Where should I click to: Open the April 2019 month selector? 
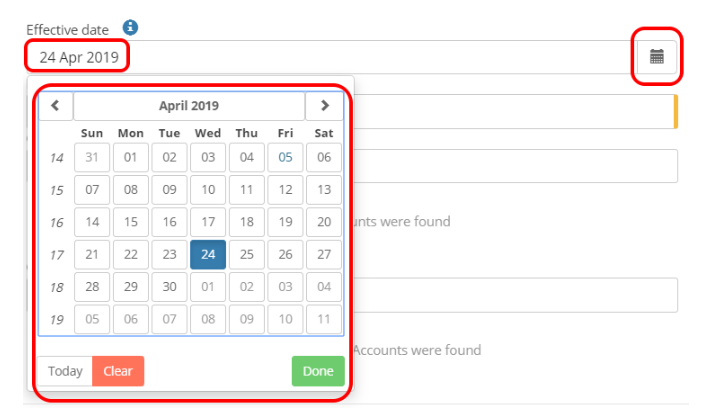click(x=189, y=105)
